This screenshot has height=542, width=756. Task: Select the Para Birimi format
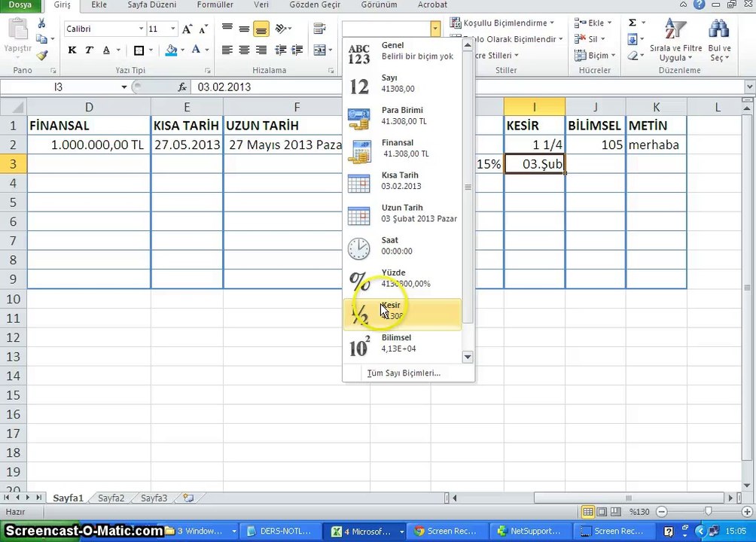click(x=402, y=117)
